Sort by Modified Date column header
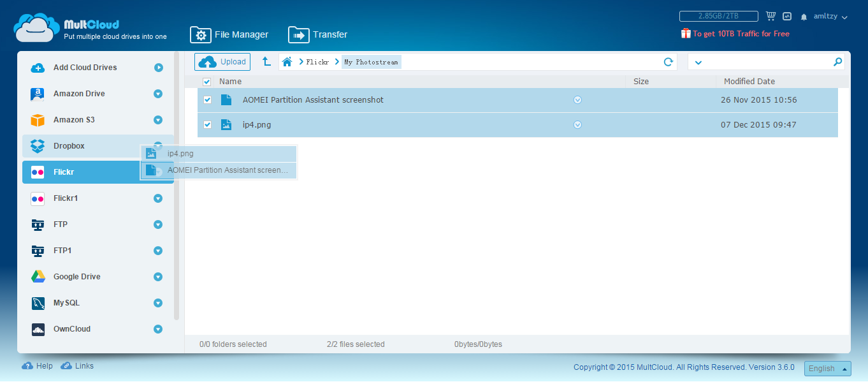 pos(749,82)
